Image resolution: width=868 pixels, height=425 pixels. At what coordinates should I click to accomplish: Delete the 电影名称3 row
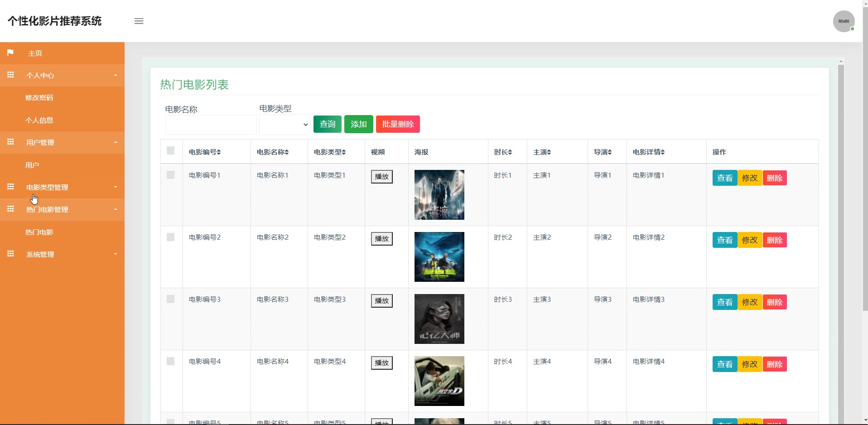(775, 302)
